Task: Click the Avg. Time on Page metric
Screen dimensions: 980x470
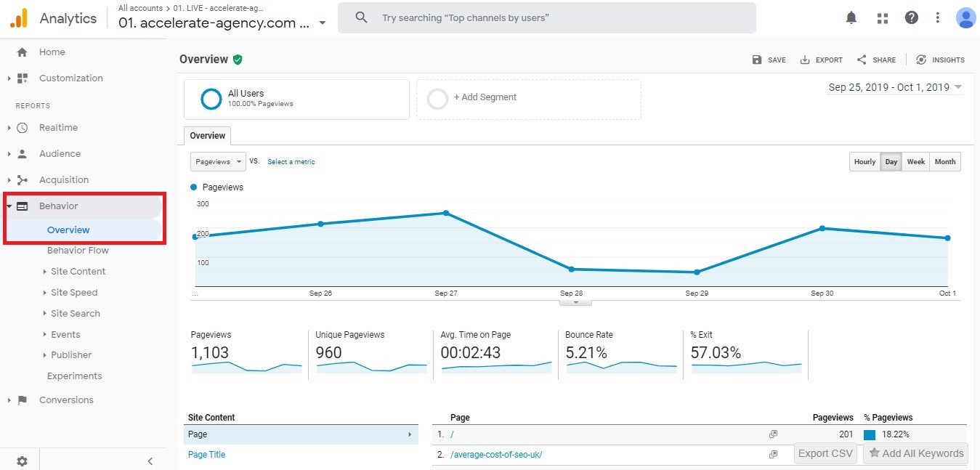Action: [x=496, y=353]
